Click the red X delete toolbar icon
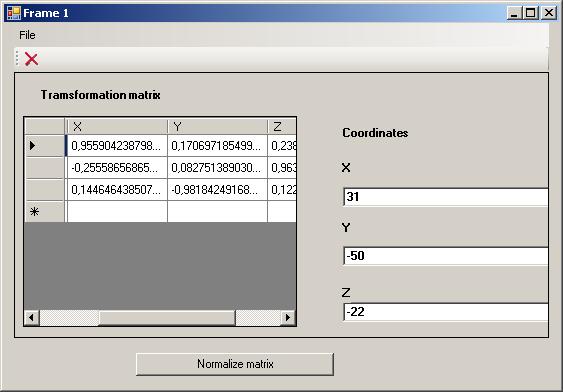 [x=31, y=59]
